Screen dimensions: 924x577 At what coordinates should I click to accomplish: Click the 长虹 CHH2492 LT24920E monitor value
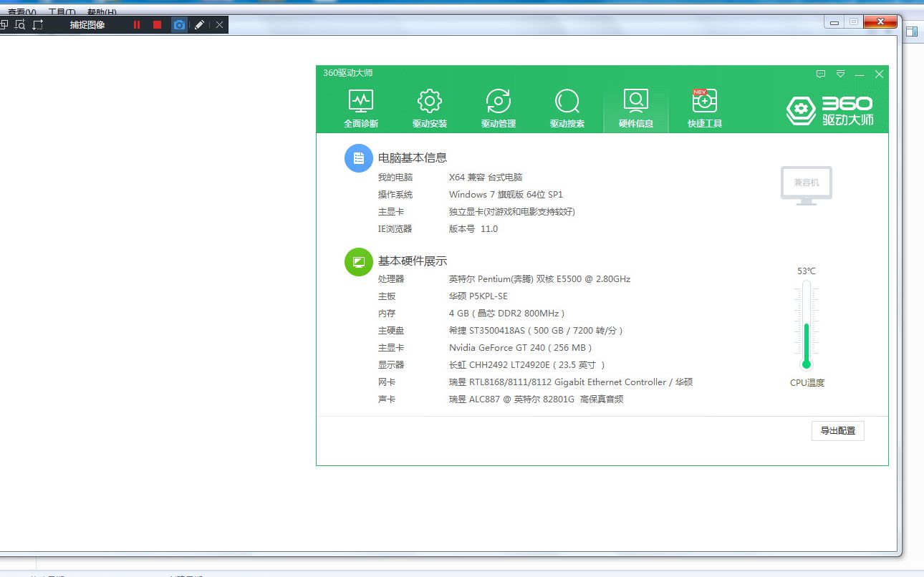point(527,365)
